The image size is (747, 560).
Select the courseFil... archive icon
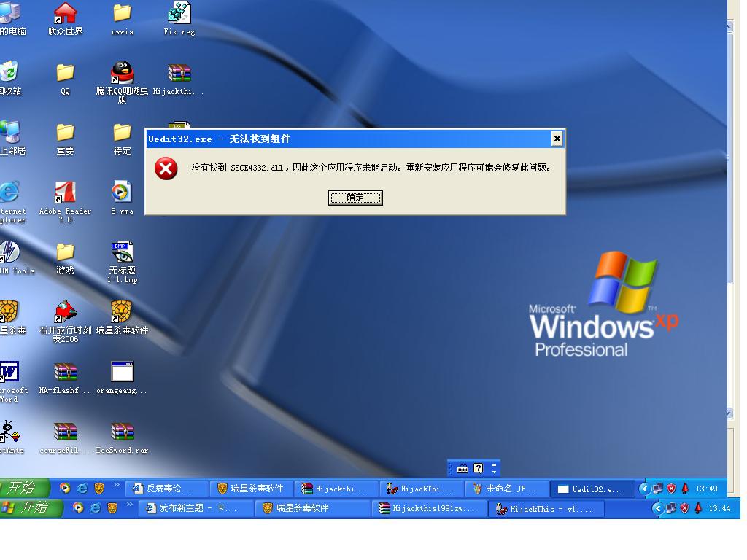[65, 438]
